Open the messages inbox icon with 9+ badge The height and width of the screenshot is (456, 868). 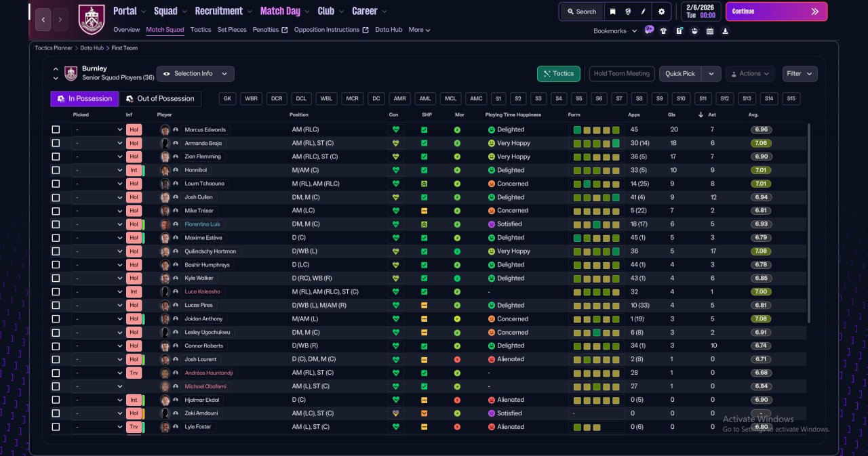pos(649,30)
